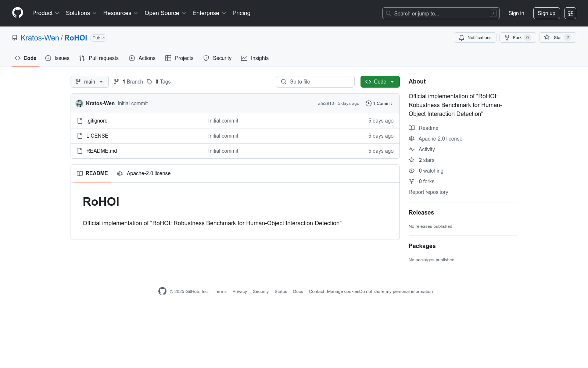Click Report repository link
This screenshot has width=588, height=368.
pyautogui.click(x=429, y=192)
